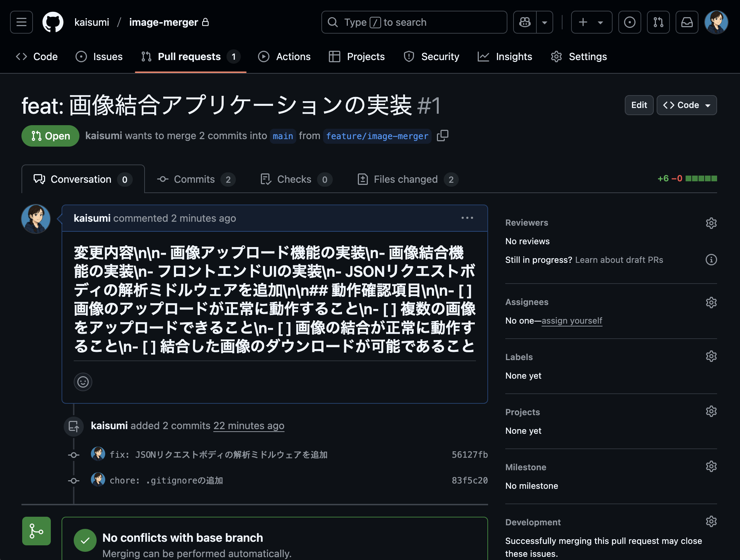Click the assign yourself link
740x560 pixels.
[x=571, y=321]
